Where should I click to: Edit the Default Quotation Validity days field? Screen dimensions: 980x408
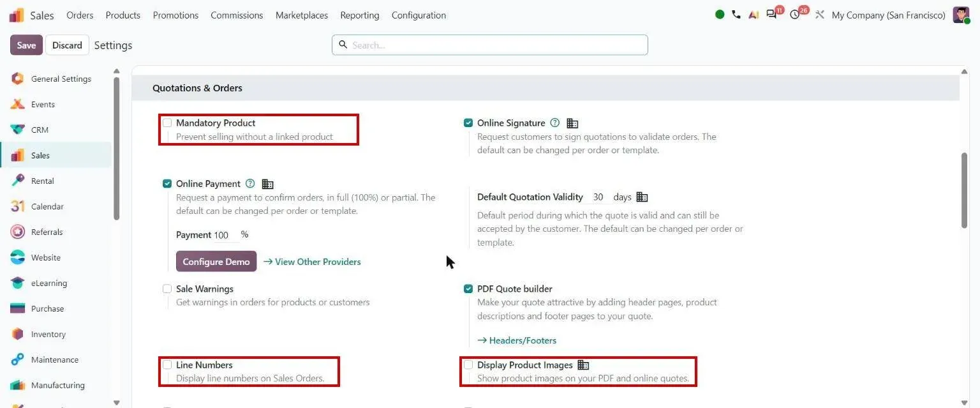coord(598,197)
